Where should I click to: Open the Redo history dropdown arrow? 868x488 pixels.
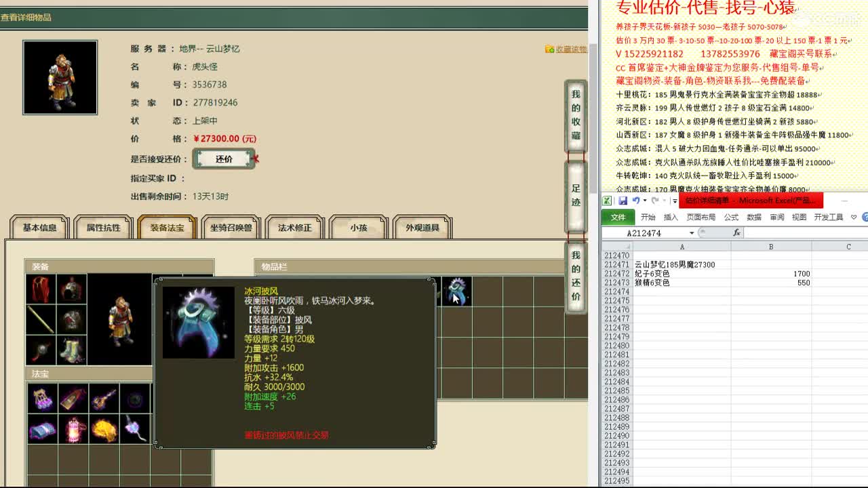click(663, 201)
